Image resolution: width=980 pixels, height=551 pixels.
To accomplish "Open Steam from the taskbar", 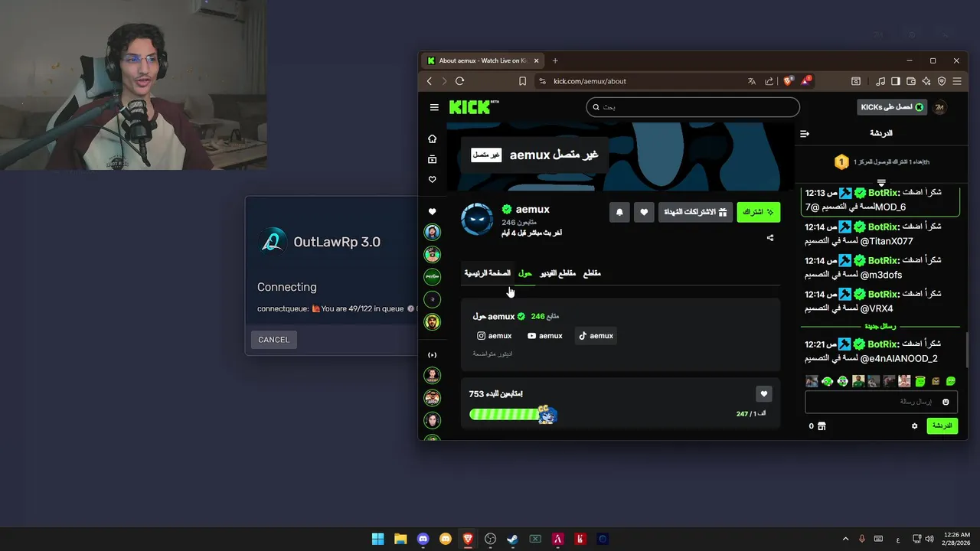I will pos(513,539).
